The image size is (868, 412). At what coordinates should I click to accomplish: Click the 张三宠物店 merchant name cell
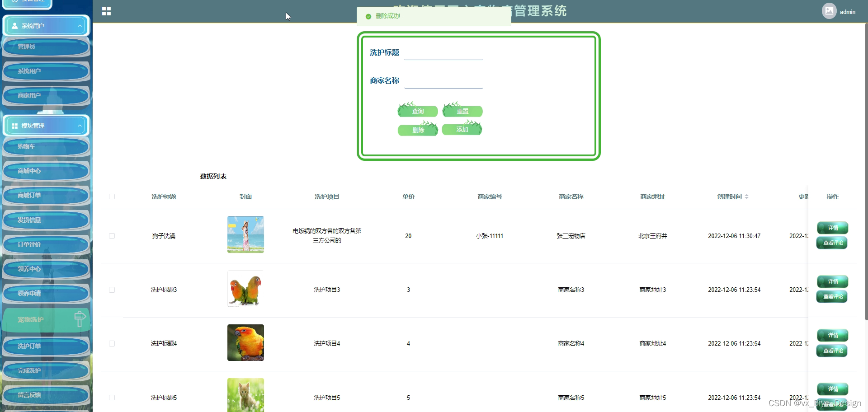[x=571, y=236]
